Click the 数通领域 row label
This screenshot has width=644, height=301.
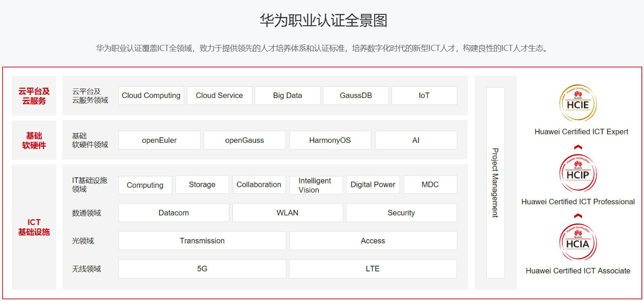pos(86,213)
